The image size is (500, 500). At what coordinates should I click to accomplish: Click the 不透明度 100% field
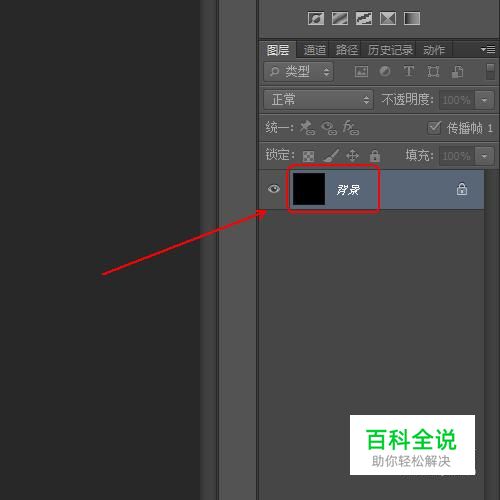coord(456,100)
